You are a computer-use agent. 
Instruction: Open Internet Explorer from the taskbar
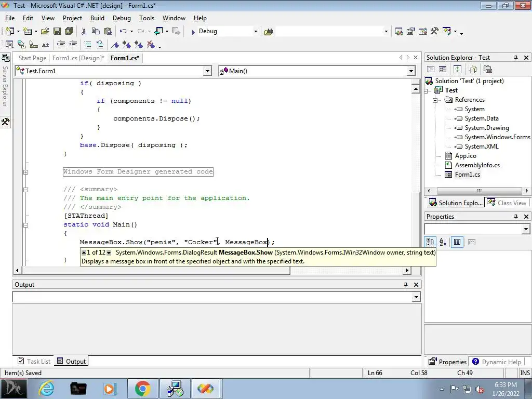(x=46, y=389)
